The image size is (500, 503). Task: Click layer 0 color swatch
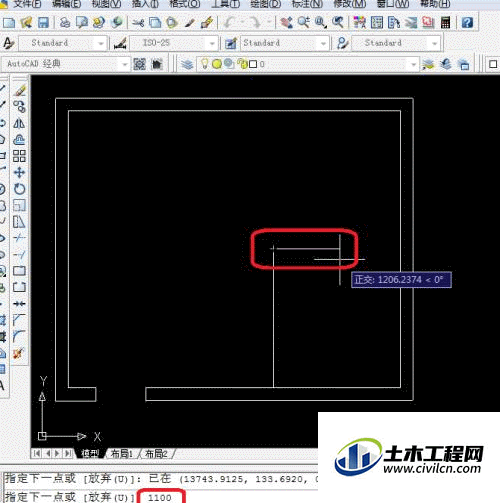tap(253, 64)
